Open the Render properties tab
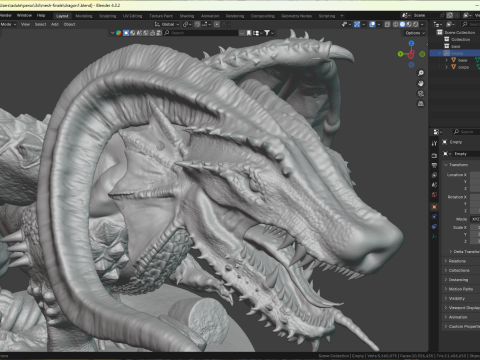Screen dimensions: 480x360 [x=434, y=156]
